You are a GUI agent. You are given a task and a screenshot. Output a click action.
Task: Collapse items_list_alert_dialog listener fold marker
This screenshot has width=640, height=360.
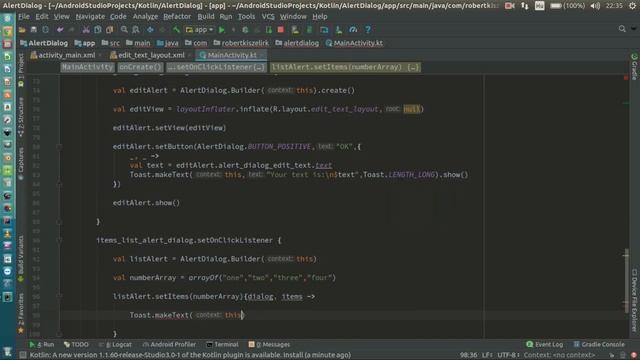(x=59, y=240)
